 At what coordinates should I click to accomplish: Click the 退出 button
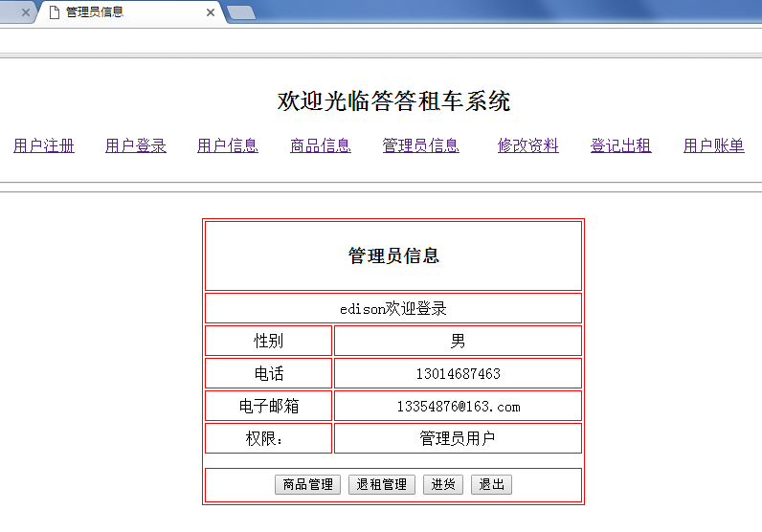491,484
